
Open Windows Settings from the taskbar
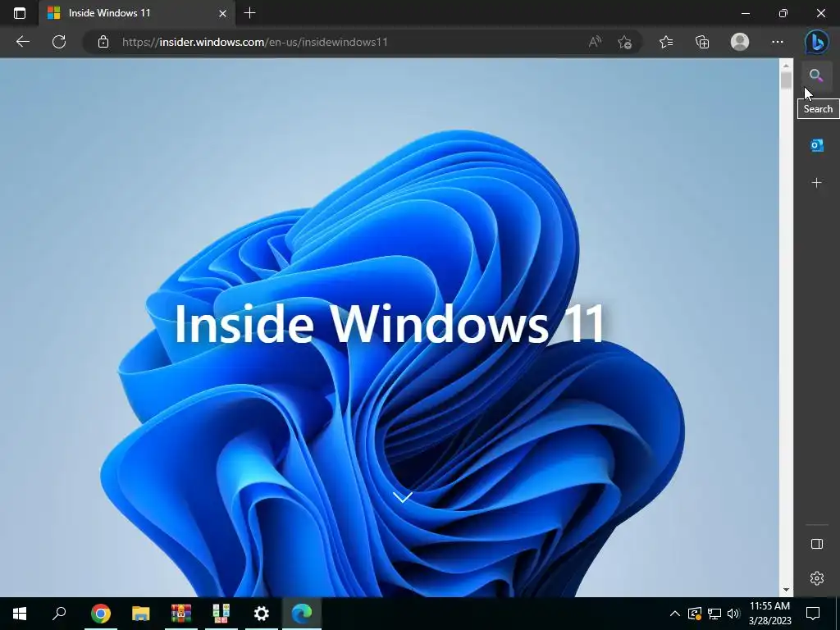coord(262,614)
